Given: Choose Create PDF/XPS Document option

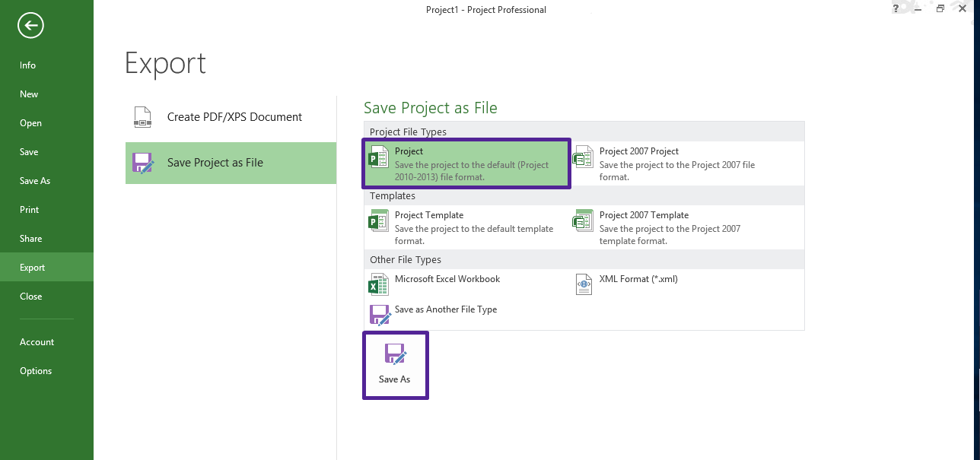Looking at the screenshot, I should coord(231,117).
